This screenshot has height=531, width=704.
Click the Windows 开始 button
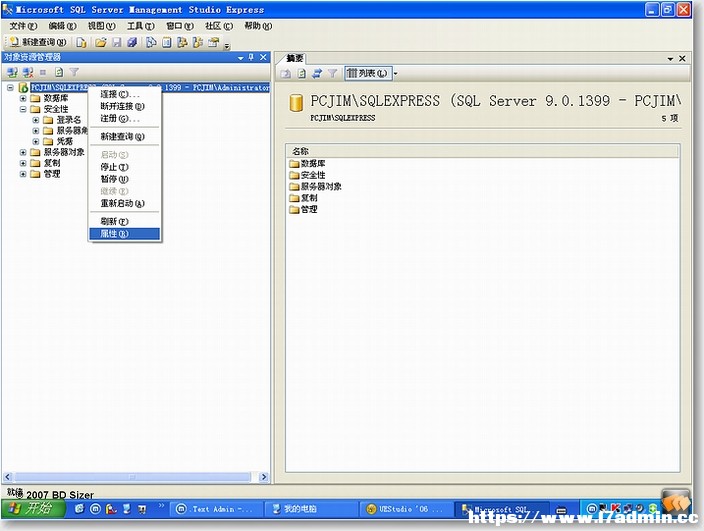[x=33, y=509]
